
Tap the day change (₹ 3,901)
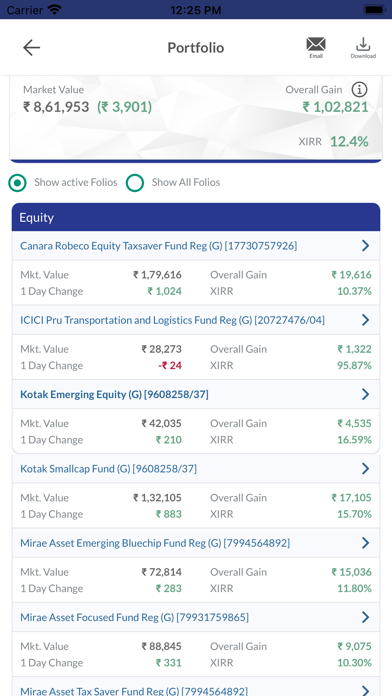coord(124,107)
